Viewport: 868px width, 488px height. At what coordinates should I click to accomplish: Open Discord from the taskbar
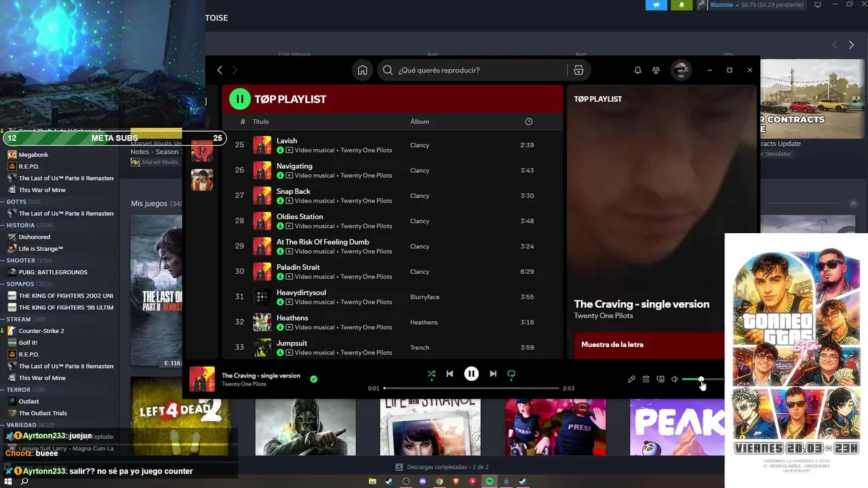422,481
